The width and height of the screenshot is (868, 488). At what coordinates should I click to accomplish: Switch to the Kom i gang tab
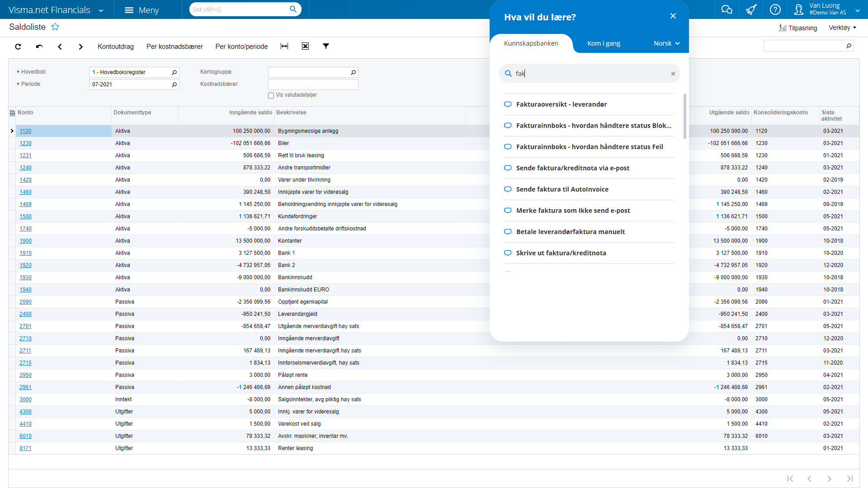[x=604, y=43]
